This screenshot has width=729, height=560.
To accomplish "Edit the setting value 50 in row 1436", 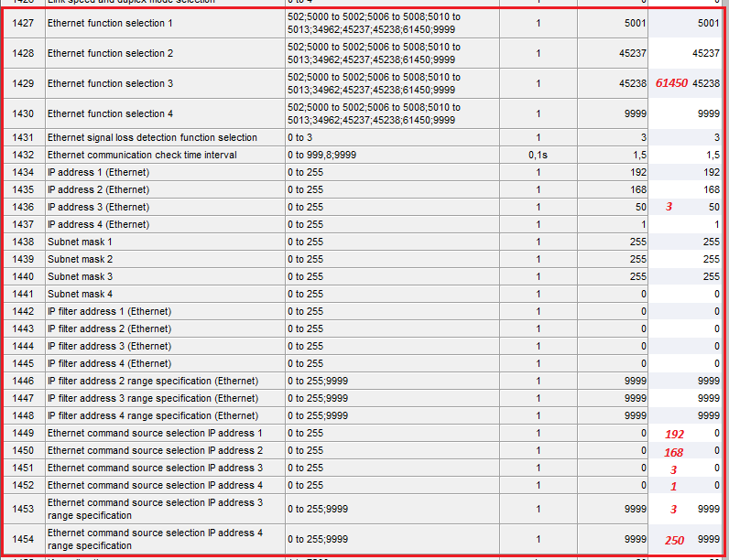I will [x=685, y=207].
